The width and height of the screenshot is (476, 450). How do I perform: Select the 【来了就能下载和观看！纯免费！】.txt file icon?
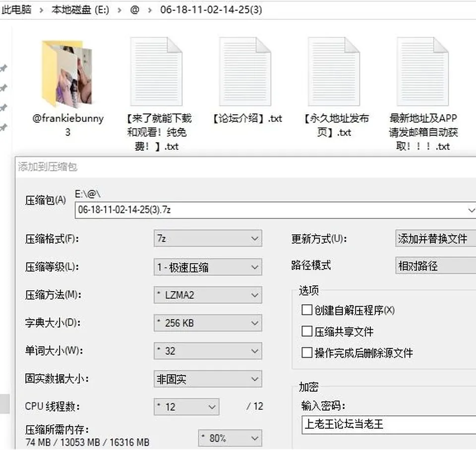[156, 72]
